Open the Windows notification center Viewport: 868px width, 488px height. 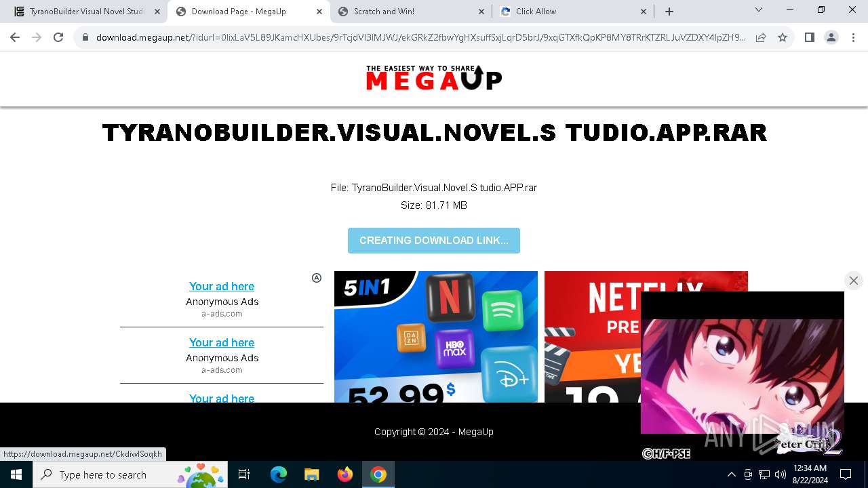[846, 474]
